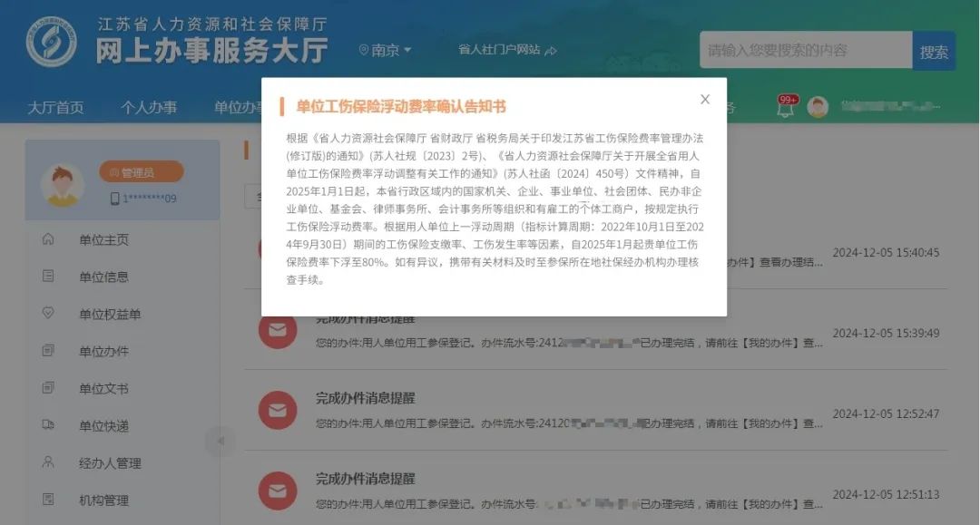
Task: Open 单位权益单 from sidebar
Action: tap(110, 314)
